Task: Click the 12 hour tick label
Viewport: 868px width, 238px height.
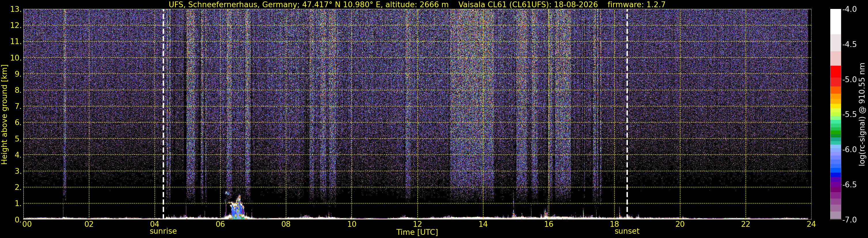Action: tap(417, 224)
